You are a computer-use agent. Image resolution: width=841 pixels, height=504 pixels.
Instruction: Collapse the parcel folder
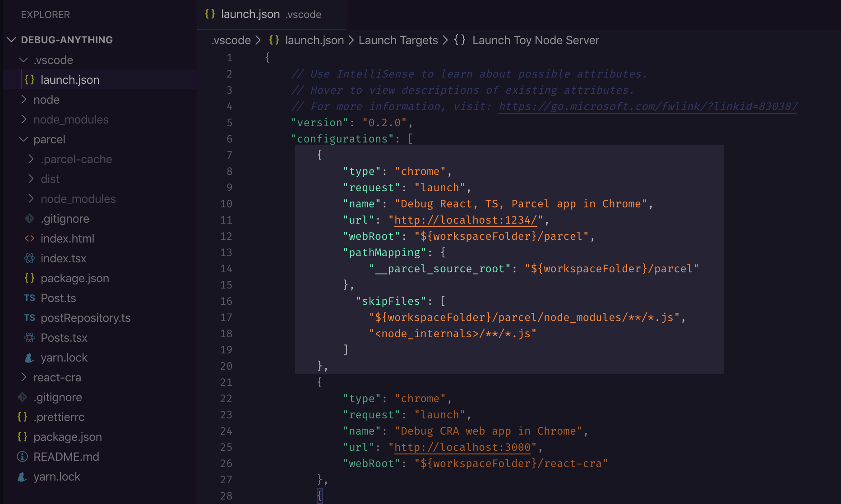click(24, 139)
